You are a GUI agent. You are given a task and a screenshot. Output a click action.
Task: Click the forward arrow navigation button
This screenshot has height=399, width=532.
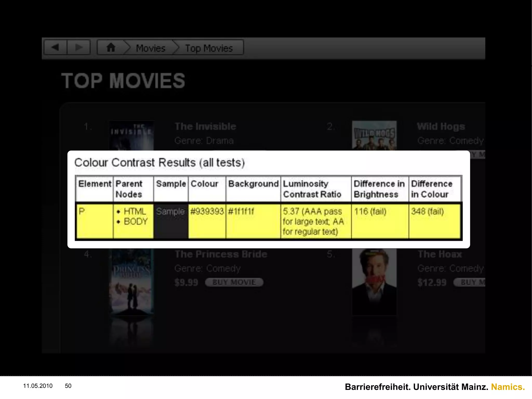click(79, 47)
